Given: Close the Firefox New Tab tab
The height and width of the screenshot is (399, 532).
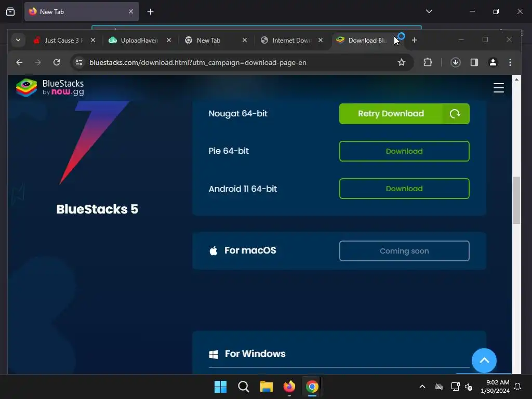Looking at the screenshot, I should pyautogui.click(x=131, y=11).
